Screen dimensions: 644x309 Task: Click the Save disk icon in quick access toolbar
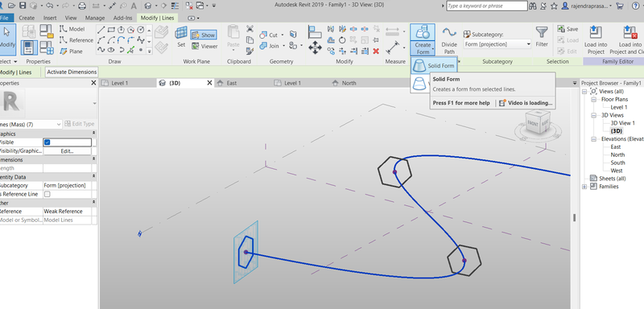(23, 6)
